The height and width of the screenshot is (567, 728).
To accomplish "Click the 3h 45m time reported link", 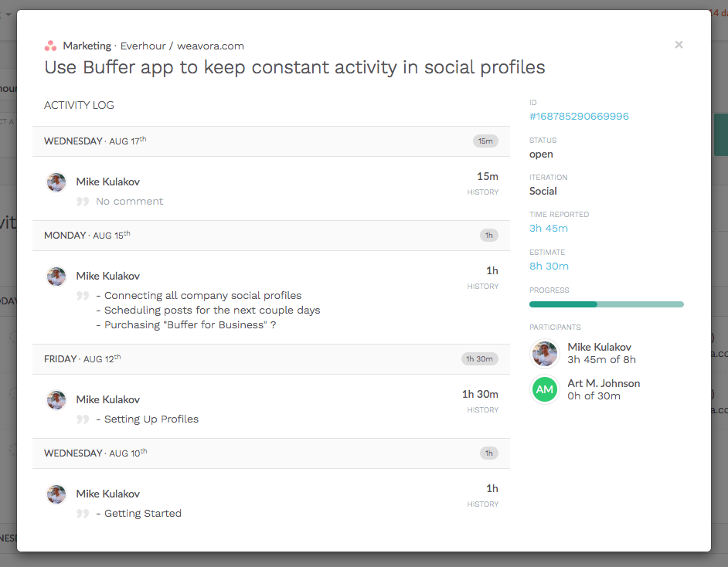I will [x=549, y=229].
